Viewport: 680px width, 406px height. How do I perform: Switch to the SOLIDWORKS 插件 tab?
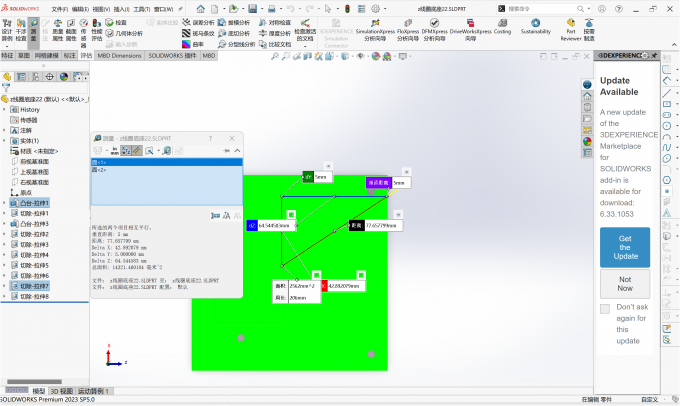[x=172, y=56]
